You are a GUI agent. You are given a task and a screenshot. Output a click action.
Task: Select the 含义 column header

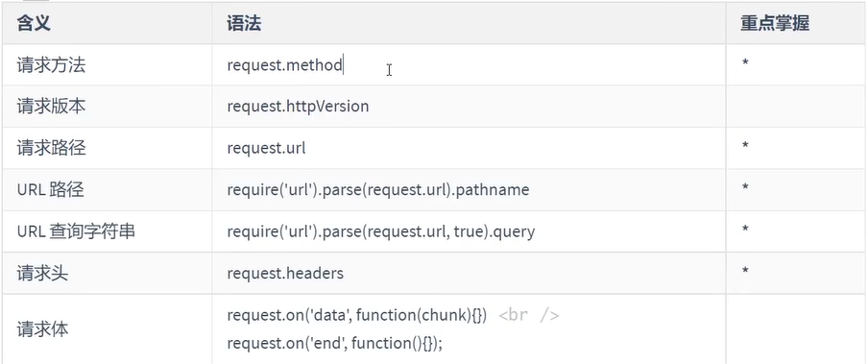(34, 23)
